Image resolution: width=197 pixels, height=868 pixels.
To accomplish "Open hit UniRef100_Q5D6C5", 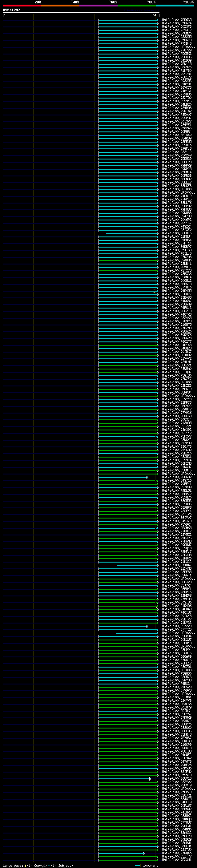I will coord(176,20).
